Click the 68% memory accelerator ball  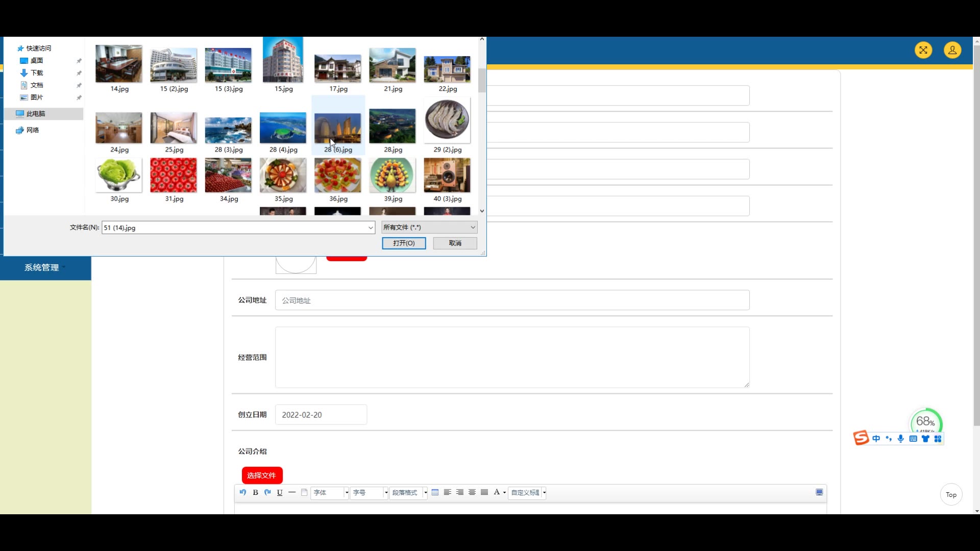926,421
